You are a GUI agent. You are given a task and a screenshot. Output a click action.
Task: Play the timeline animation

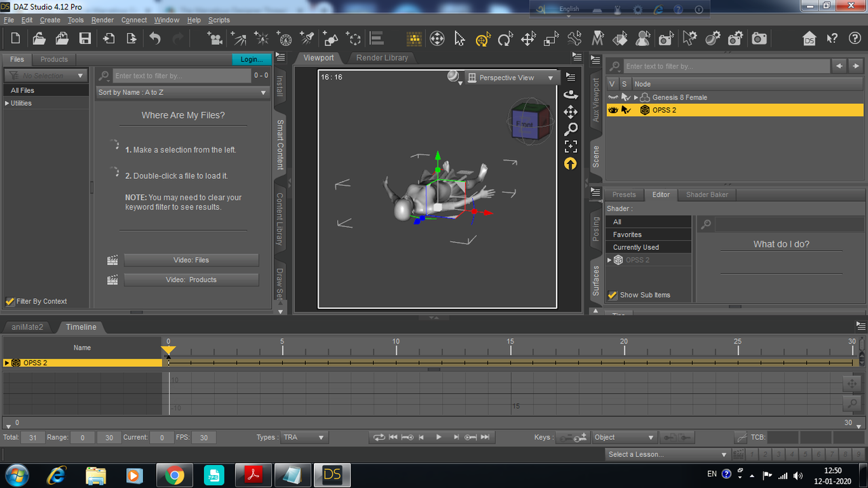pos(439,437)
